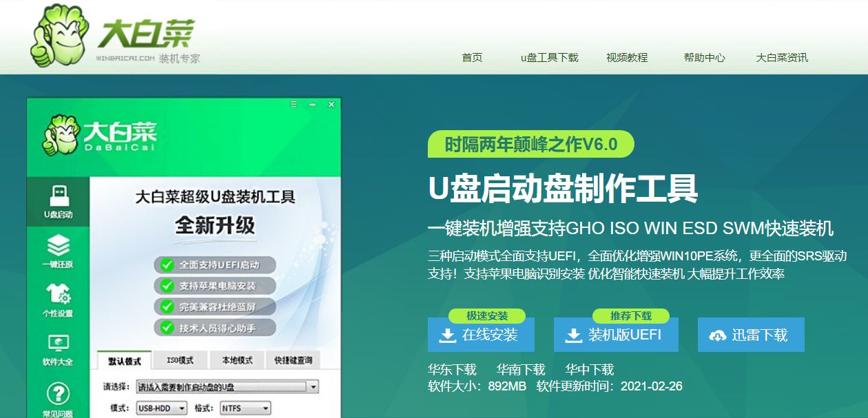Click the 完美兼容杜绝蓝屏 check icon

click(x=167, y=306)
